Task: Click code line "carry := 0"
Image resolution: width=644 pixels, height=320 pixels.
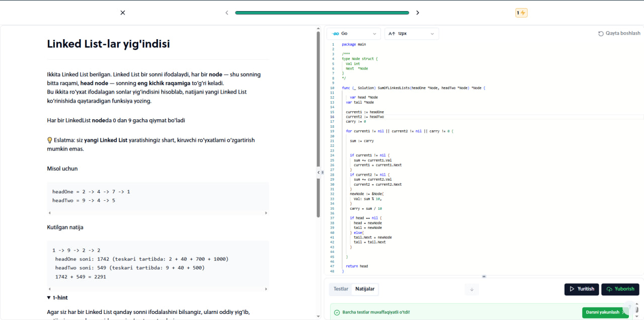Action: (356, 121)
